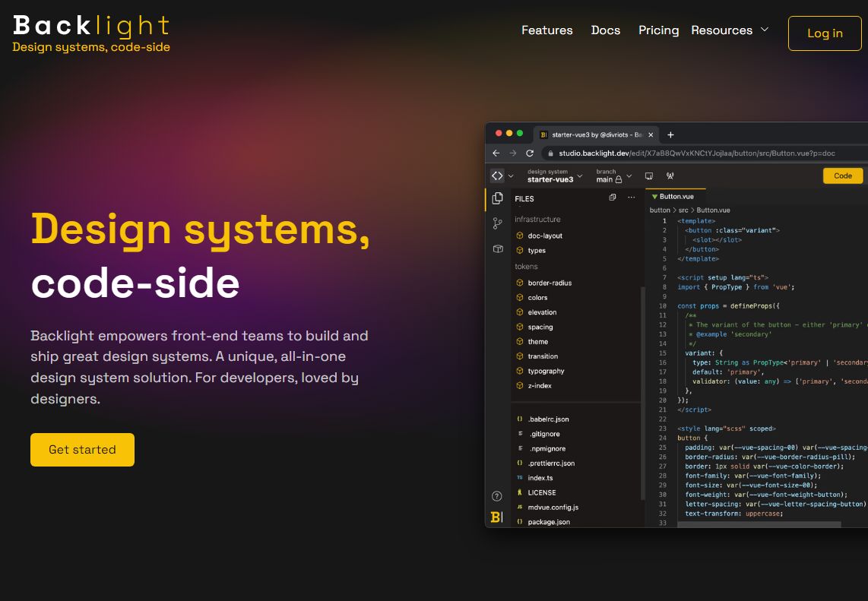Click the license icon beside LICENSE

519,492
